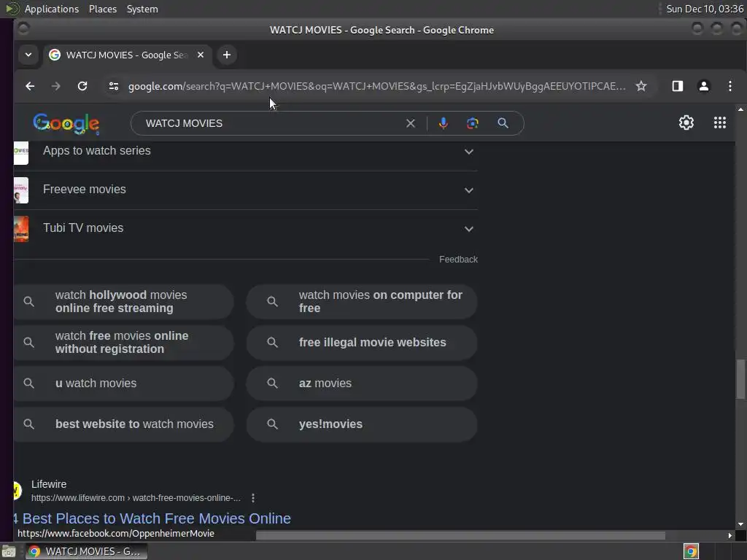The image size is (747, 560).
Task: Click scroll right arrow on horizontal scrollbar
Action: point(729,536)
